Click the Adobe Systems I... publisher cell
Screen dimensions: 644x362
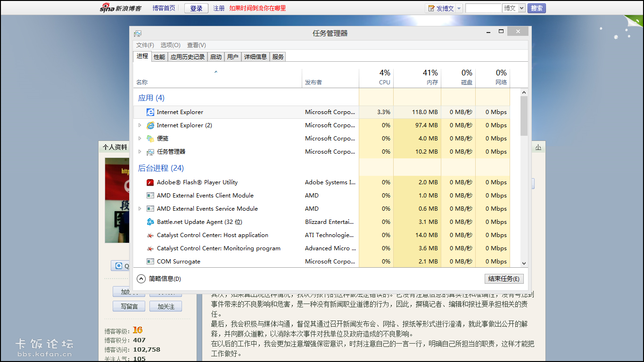click(330, 182)
